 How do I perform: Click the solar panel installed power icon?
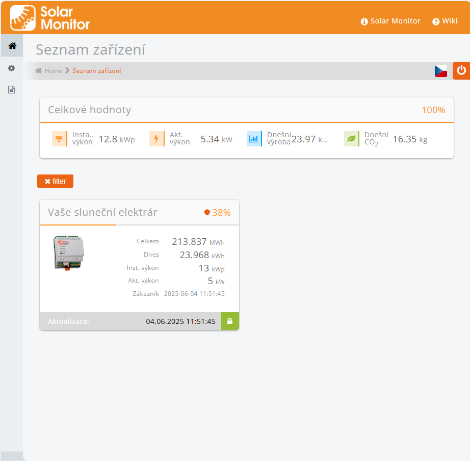[59, 139]
